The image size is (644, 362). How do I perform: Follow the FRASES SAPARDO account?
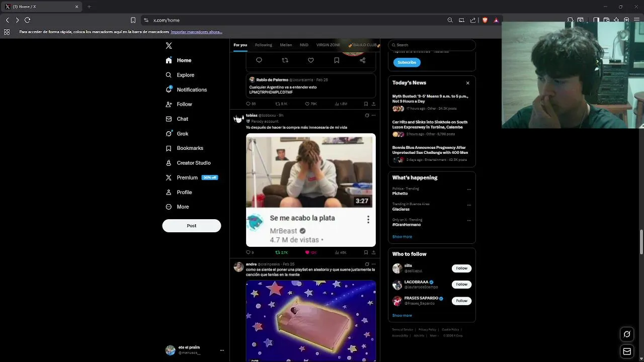461,301
